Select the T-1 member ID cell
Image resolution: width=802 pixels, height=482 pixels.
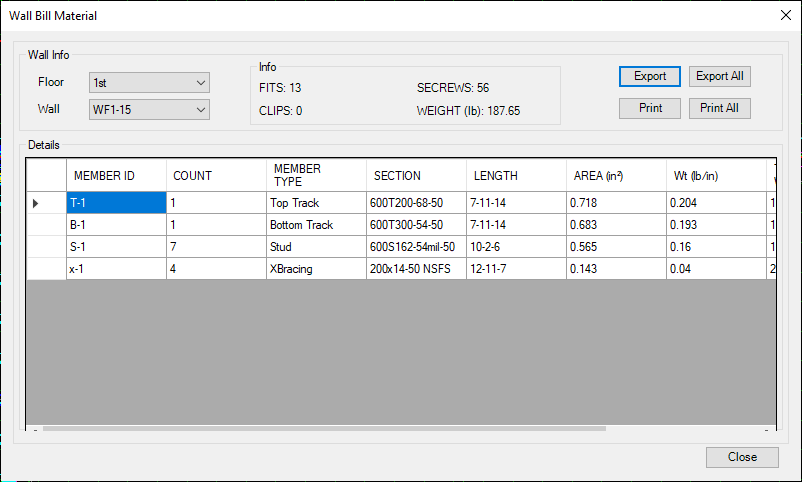[116, 203]
